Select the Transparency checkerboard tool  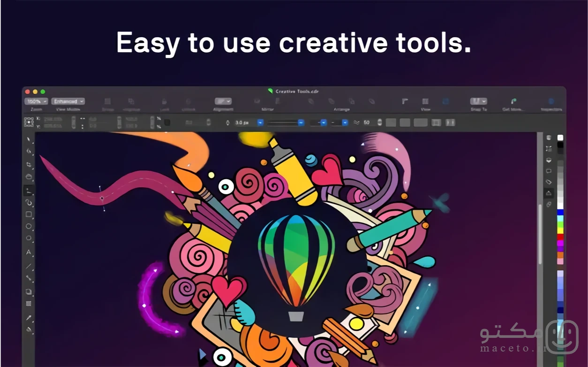point(29,304)
